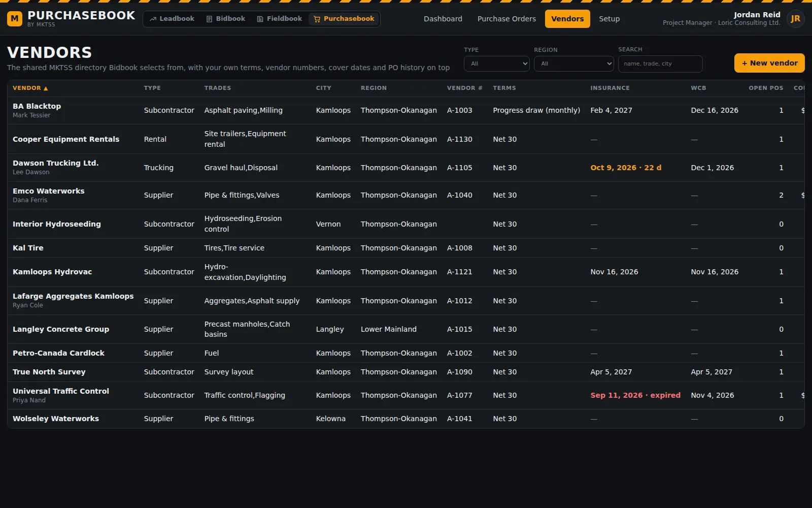This screenshot has width=812, height=508.
Task: Click the orange M Purchasebook logo
Action: [15, 19]
